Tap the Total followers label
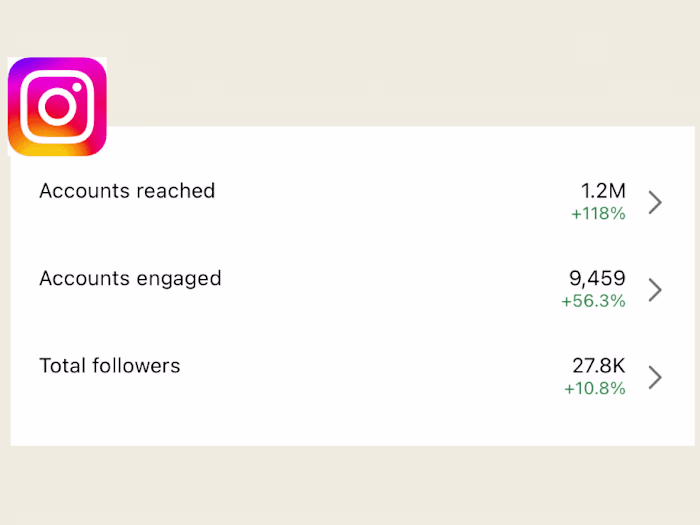Image resolution: width=700 pixels, height=525 pixels. (110, 366)
